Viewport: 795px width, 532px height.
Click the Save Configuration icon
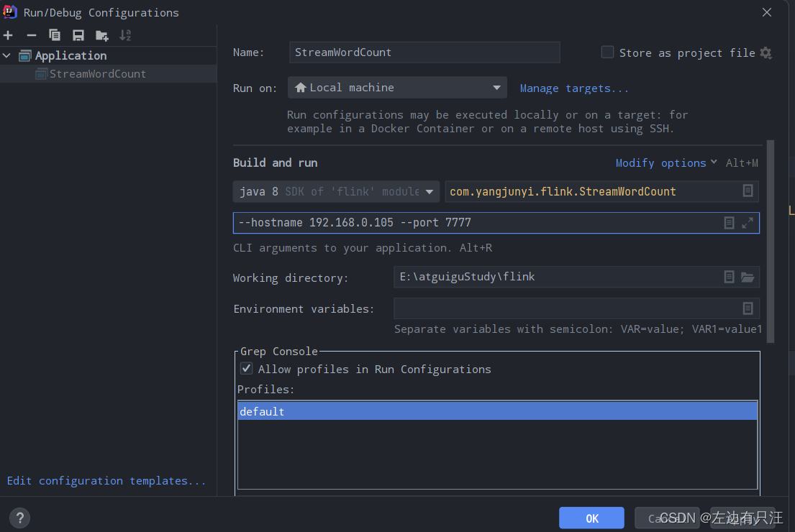click(x=78, y=35)
